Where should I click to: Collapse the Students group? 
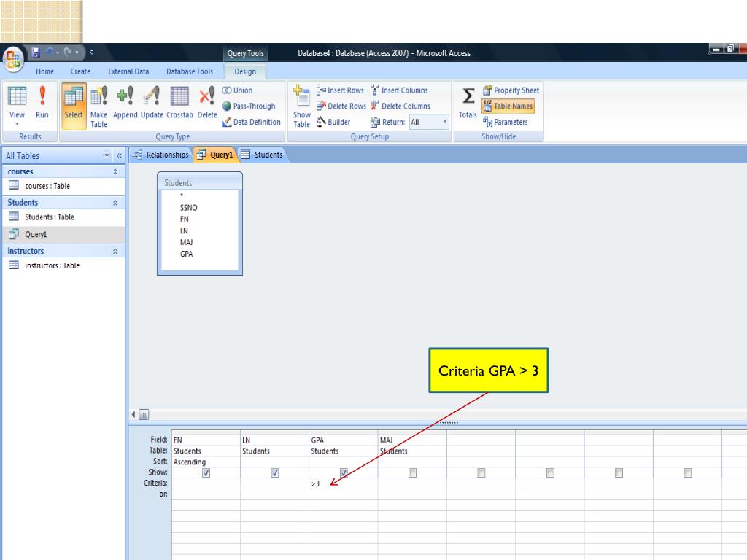tap(115, 203)
